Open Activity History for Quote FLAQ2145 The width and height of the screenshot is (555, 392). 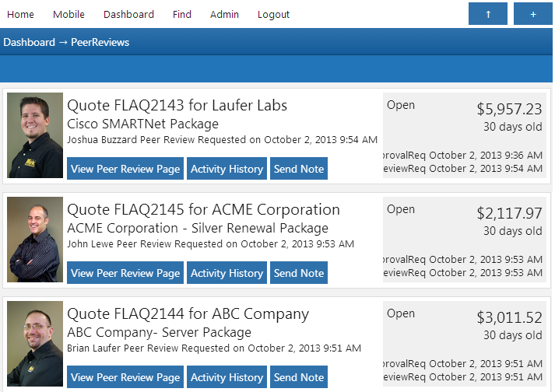pos(227,273)
